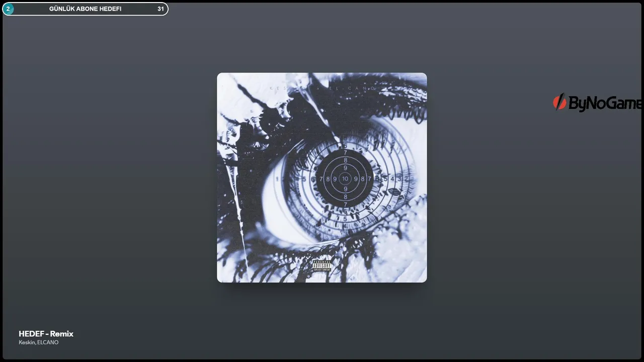The height and width of the screenshot is (362, 644).
Task: Click the daily subscriber goal progress bar
Action: click(85, 9)
